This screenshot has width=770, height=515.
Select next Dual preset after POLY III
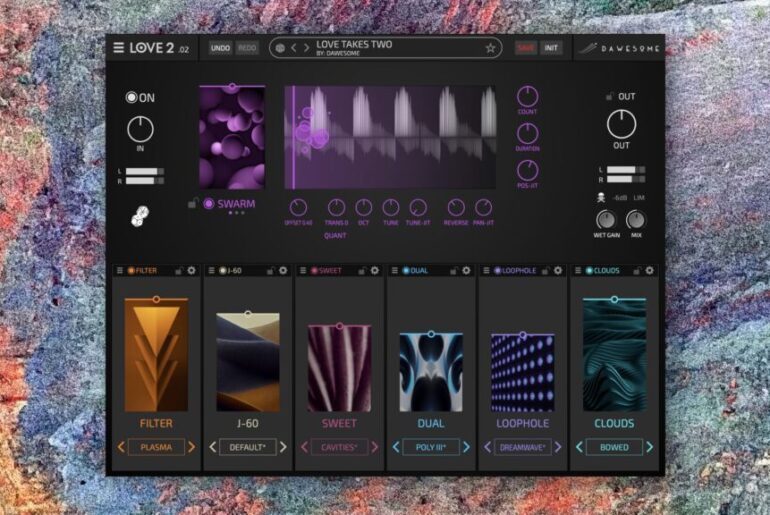467,447
